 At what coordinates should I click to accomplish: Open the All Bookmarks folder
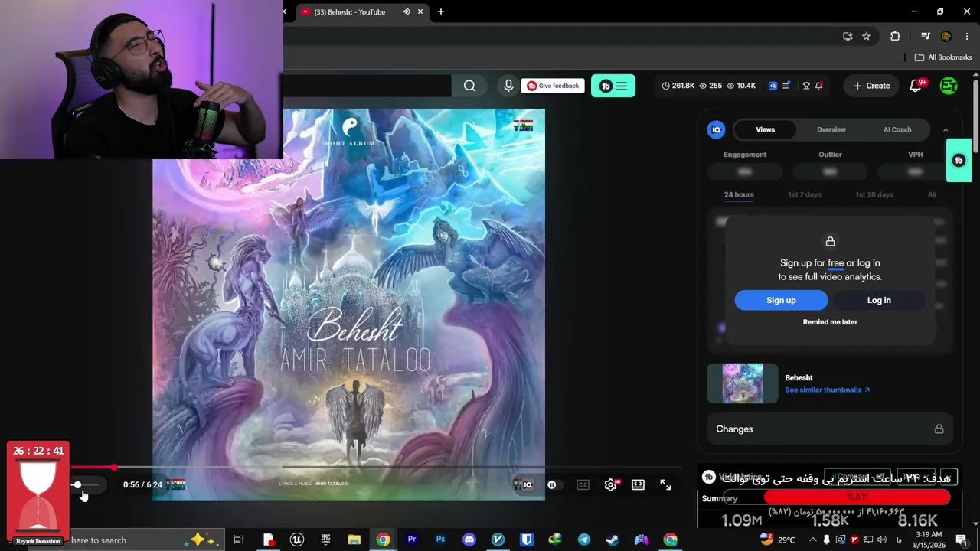click(x=943, y=57)
